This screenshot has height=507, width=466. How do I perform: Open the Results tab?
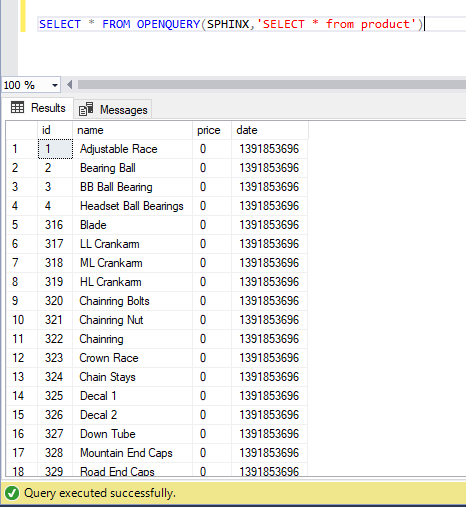(38, 108)
